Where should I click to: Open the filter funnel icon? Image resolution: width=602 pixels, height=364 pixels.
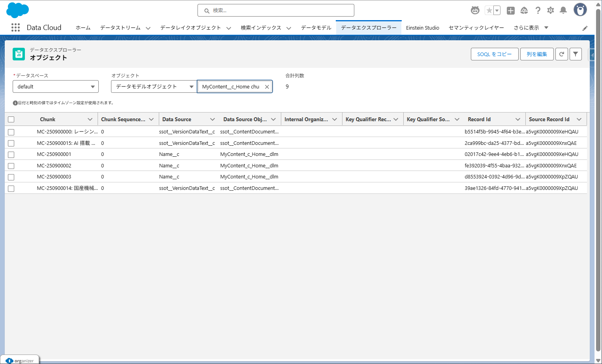[576, 54]
